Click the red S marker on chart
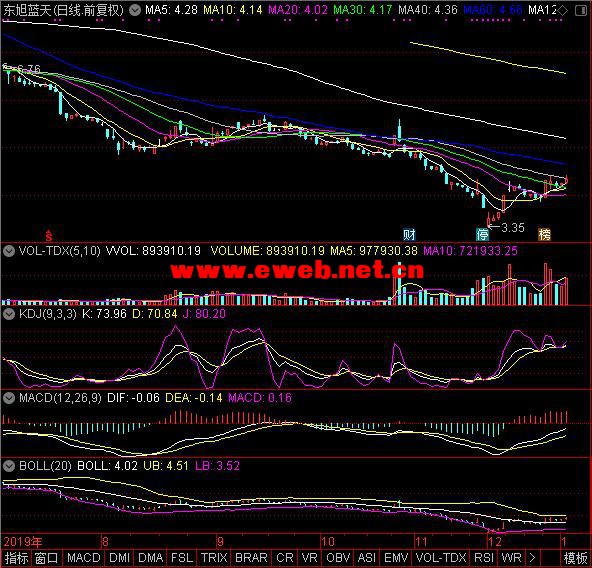Viewport: 592px width, 568px height. point(49,235)
